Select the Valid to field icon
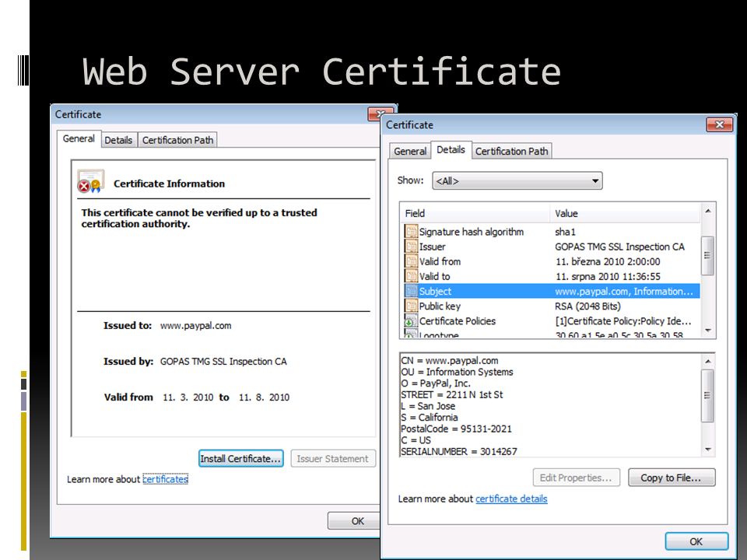 pyautogui.click(x=411, y=275)
